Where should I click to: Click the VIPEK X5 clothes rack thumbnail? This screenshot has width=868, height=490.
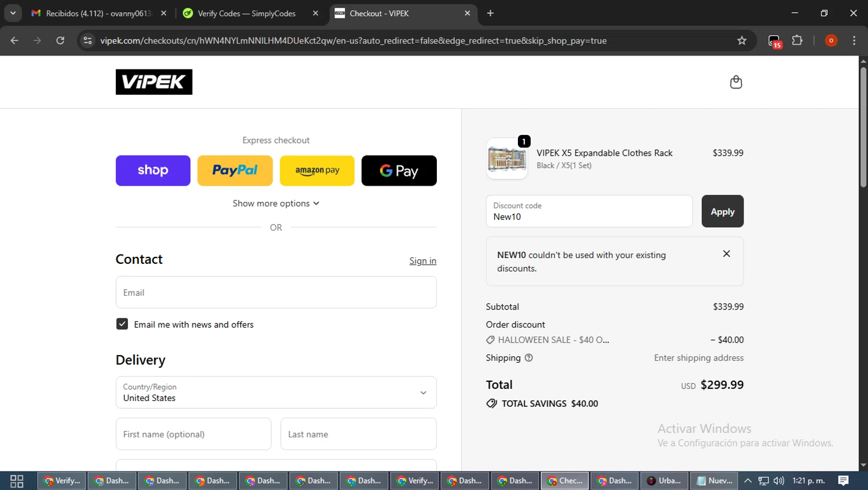click(x=507, y=159)
